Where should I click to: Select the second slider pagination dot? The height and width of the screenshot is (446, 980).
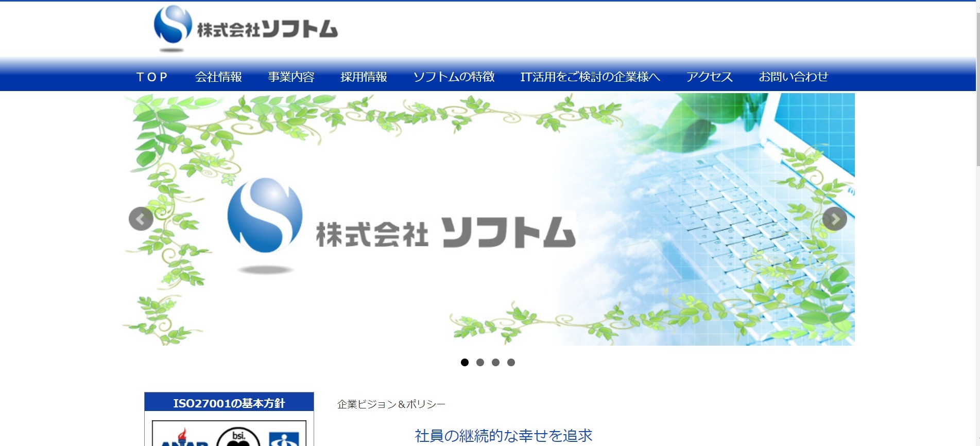pyautogui.click(x=480, y=362)
